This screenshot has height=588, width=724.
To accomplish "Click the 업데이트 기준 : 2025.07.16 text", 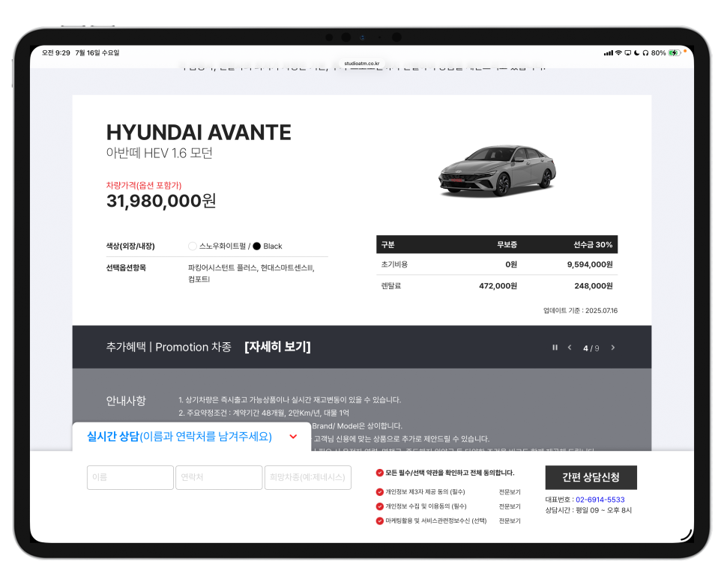I will (580, 311).
